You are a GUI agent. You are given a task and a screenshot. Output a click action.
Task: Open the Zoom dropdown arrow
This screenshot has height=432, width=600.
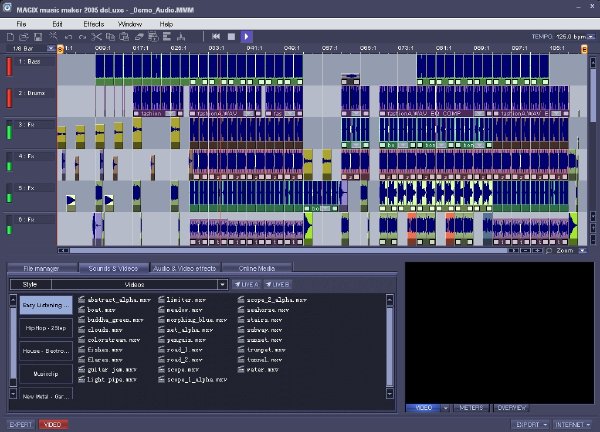point(582,251)
